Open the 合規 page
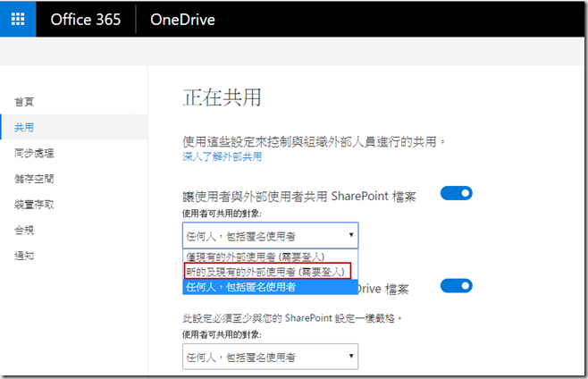 pos(24,230)
